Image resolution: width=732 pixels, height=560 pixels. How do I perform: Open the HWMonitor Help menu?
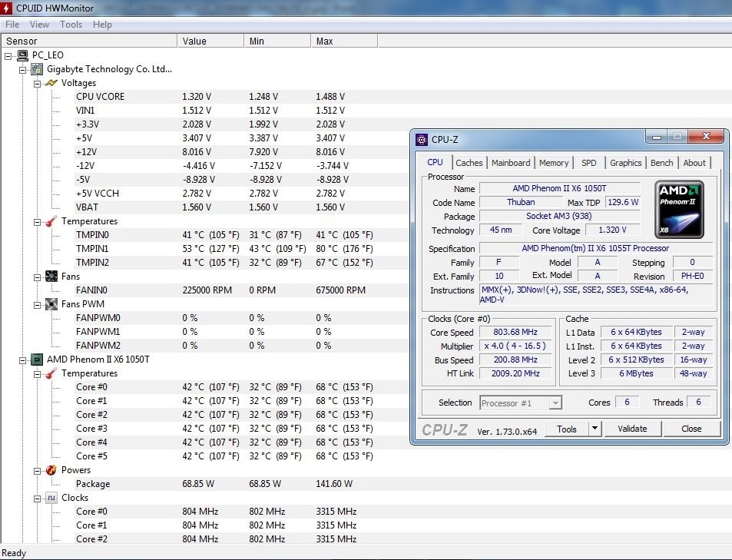click(102, 25)
